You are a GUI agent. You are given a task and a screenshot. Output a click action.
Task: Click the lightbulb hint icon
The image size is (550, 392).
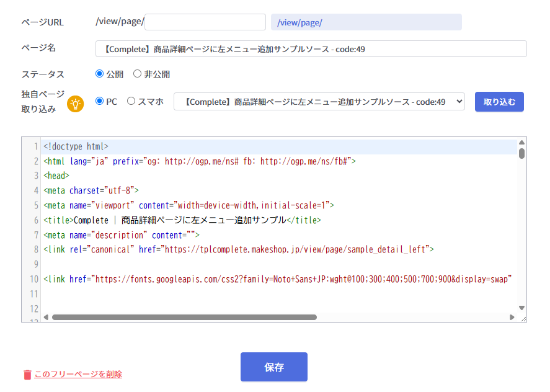click(x=76, y=104)
